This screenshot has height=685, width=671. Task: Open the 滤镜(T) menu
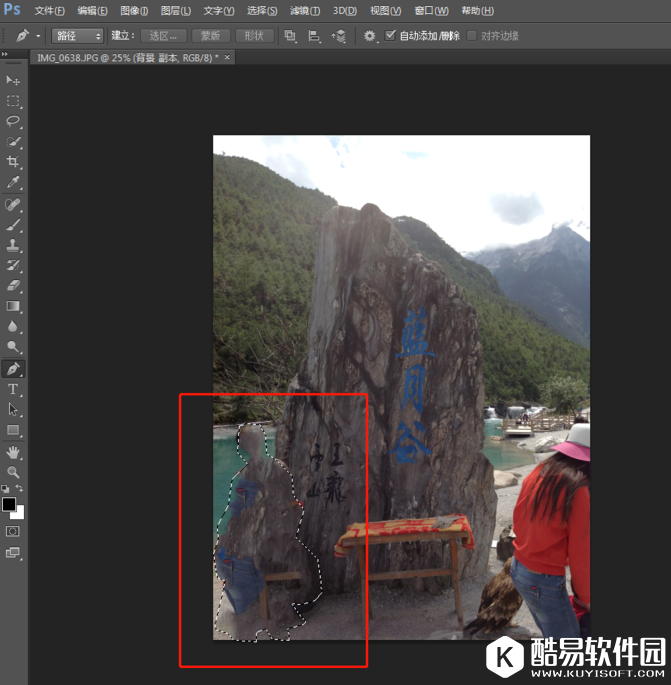click(305, 11)
